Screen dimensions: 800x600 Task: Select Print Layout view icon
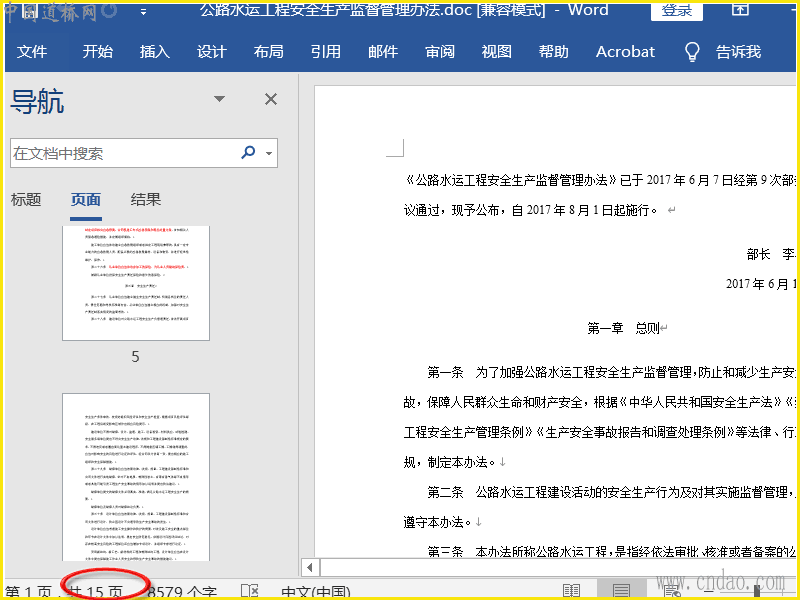click(x=621, y=592)
